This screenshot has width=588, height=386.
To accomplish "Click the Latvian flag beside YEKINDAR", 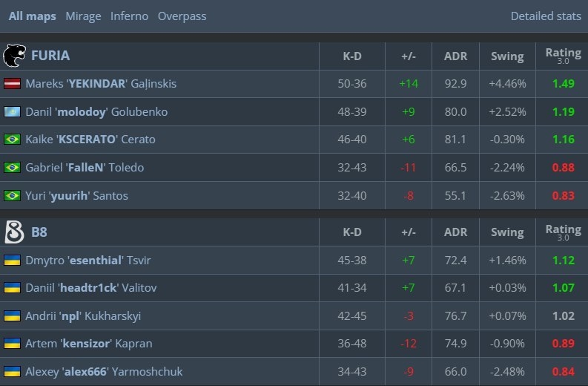I will 12,84.
